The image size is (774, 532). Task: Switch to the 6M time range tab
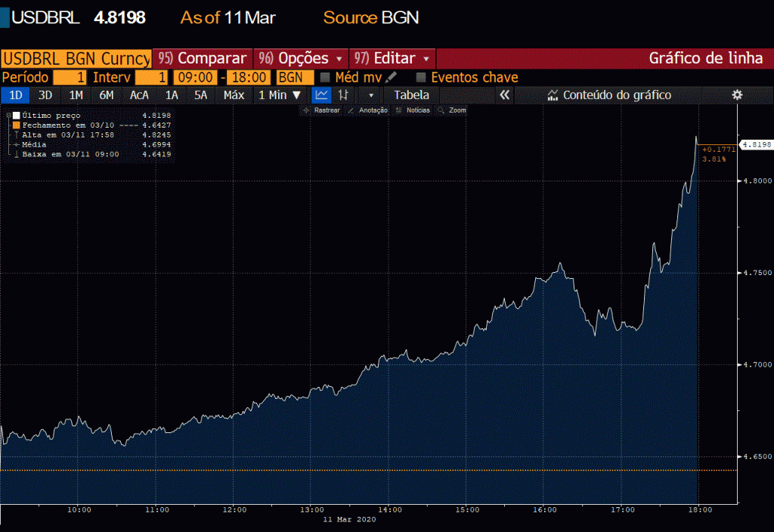pos(106,95)
